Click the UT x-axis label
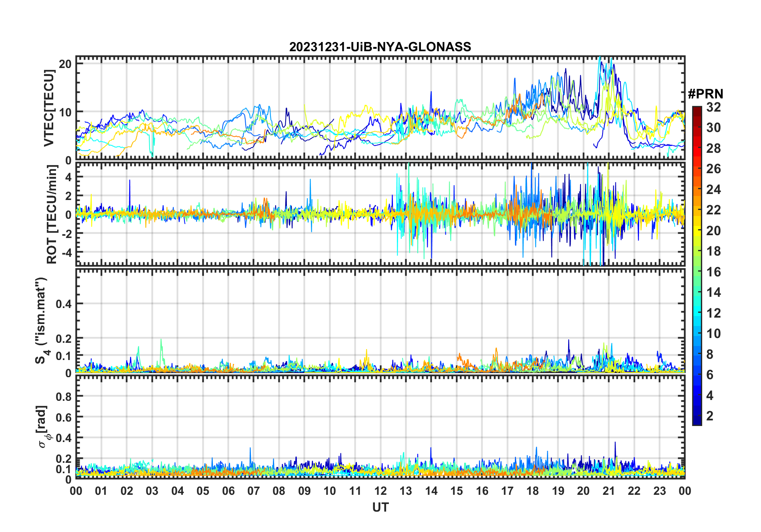 click(380, 507)
